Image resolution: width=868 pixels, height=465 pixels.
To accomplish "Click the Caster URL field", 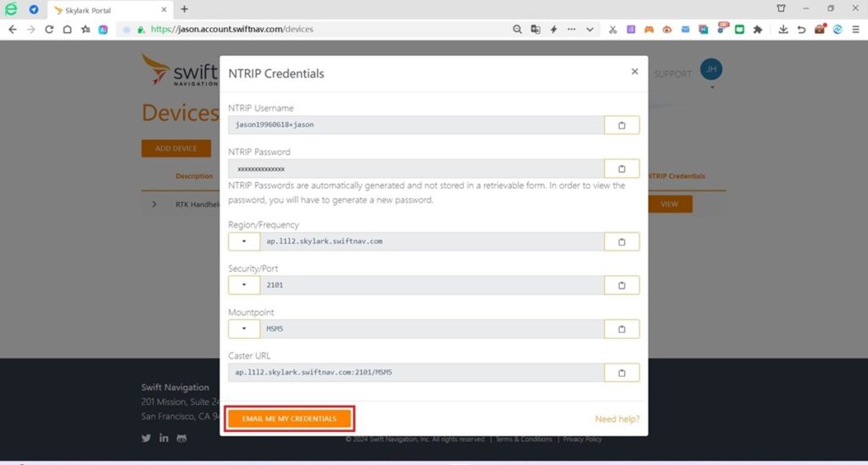I will point(416,373).
